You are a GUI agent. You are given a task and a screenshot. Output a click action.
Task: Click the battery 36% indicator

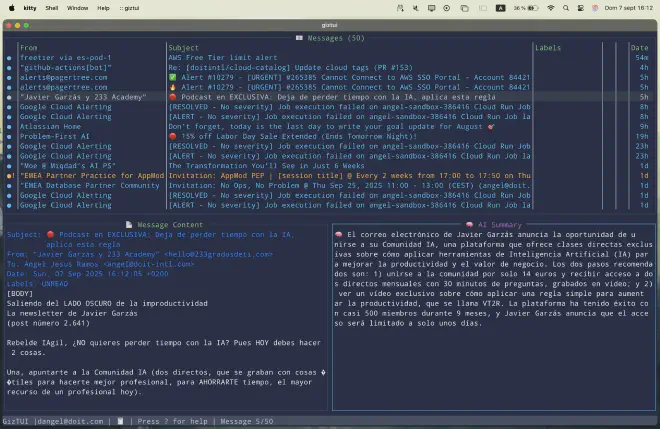(526, 8)
